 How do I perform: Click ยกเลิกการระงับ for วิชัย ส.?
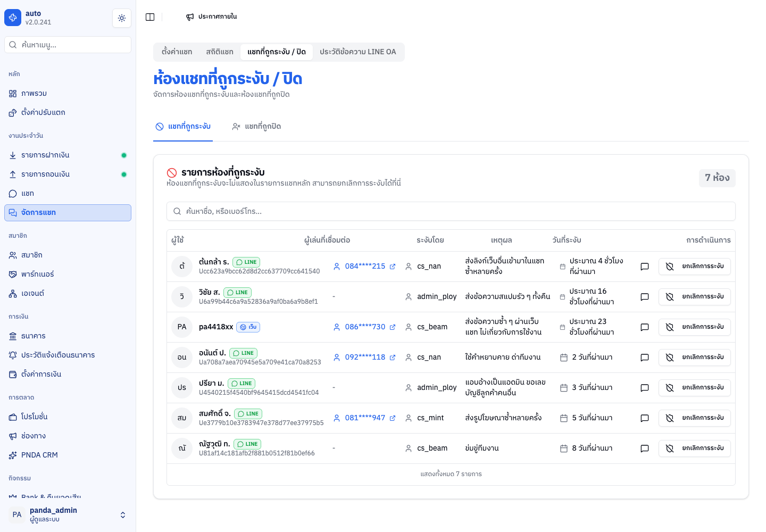coord(695,297)
